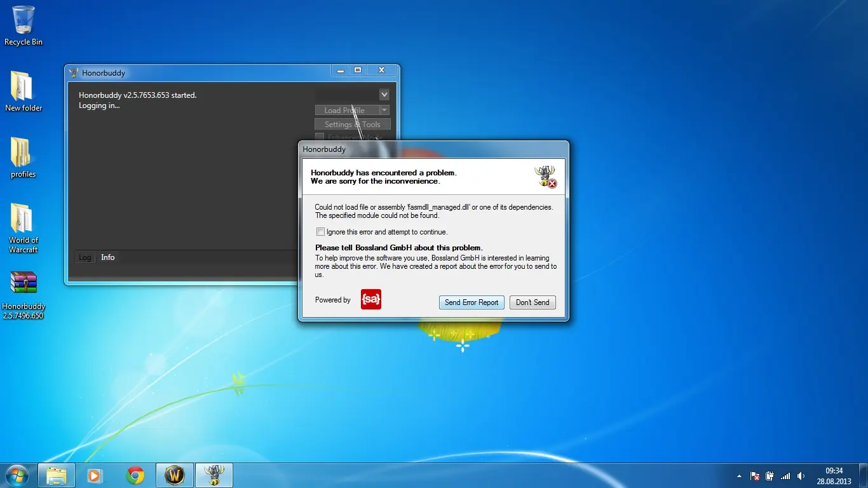This screenshot has height=488, width=868.
Task: Tick 'Ignore this error and attempt to continue'
Action: click(320, 232)
